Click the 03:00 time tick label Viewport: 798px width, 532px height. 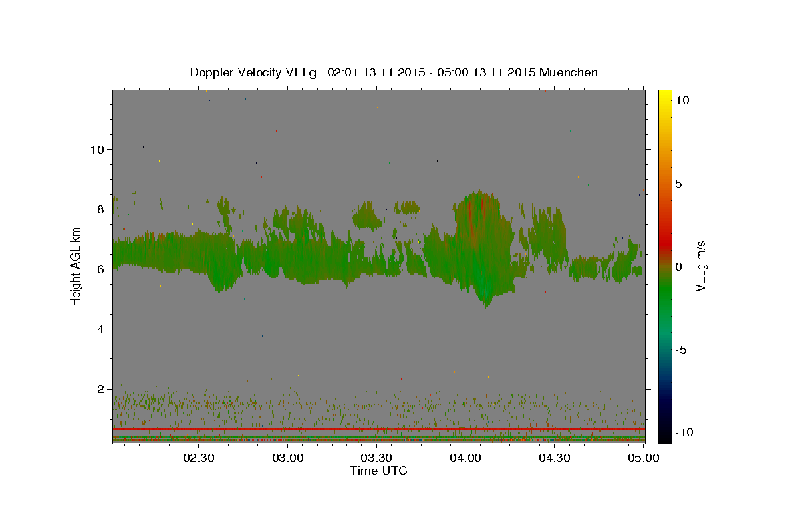click(288, 458)
